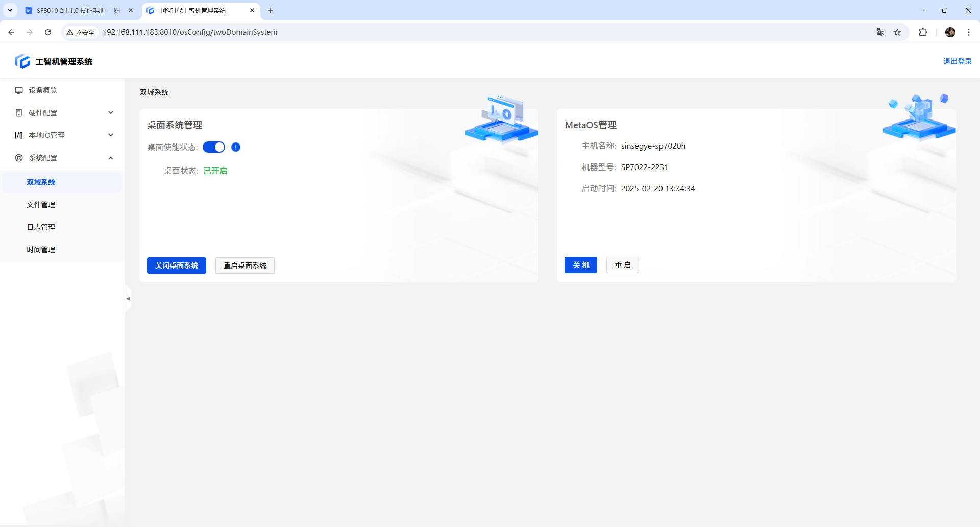Click the boot time 2025-02-20 13:34:34
This screenshot has height=527, width=980.
coord(658,189)
